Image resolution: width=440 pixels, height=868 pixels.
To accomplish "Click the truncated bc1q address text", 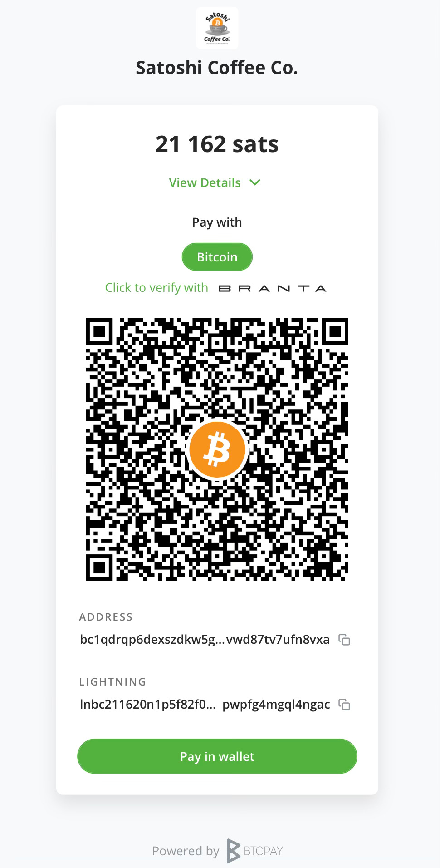I will pos(205,640).
